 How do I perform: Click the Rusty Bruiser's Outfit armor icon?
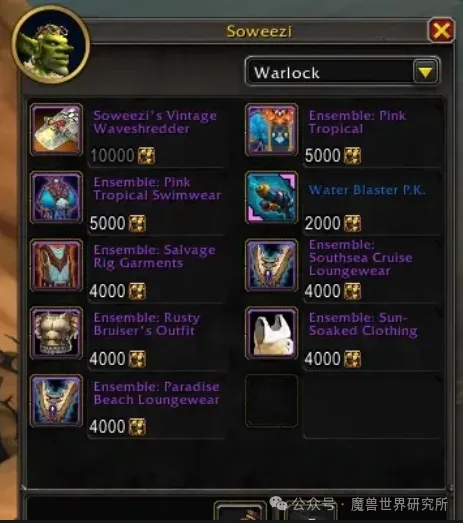pos(56,333)
